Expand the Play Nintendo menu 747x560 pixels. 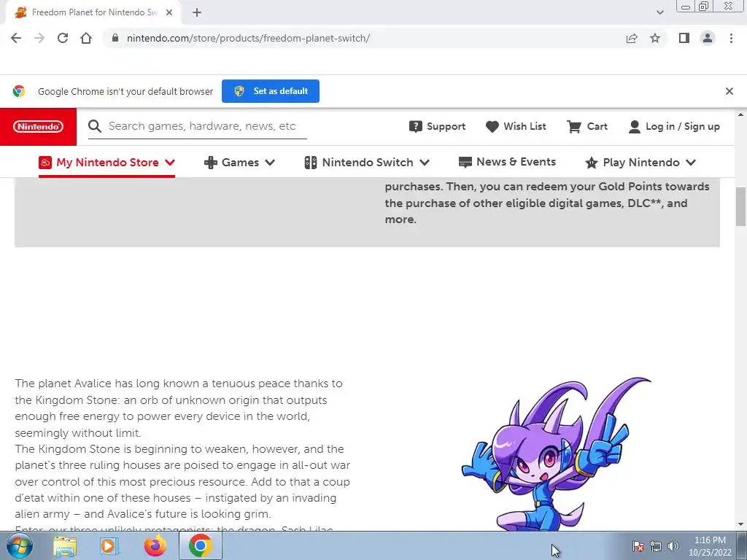(640, 163)
